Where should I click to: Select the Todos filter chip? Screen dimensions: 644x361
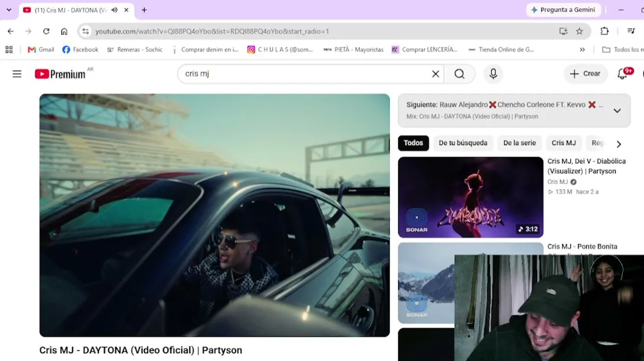click(x=413, y=143)
